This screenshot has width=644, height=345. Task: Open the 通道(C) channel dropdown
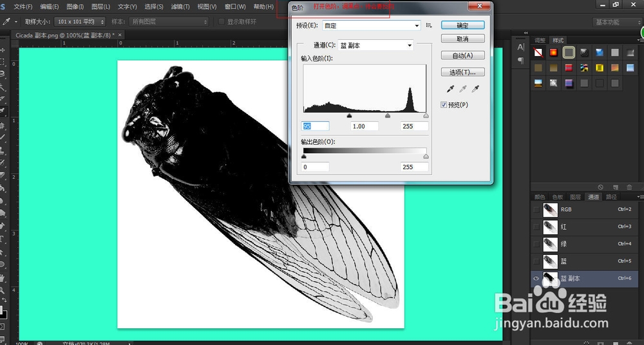pos(375,46)
